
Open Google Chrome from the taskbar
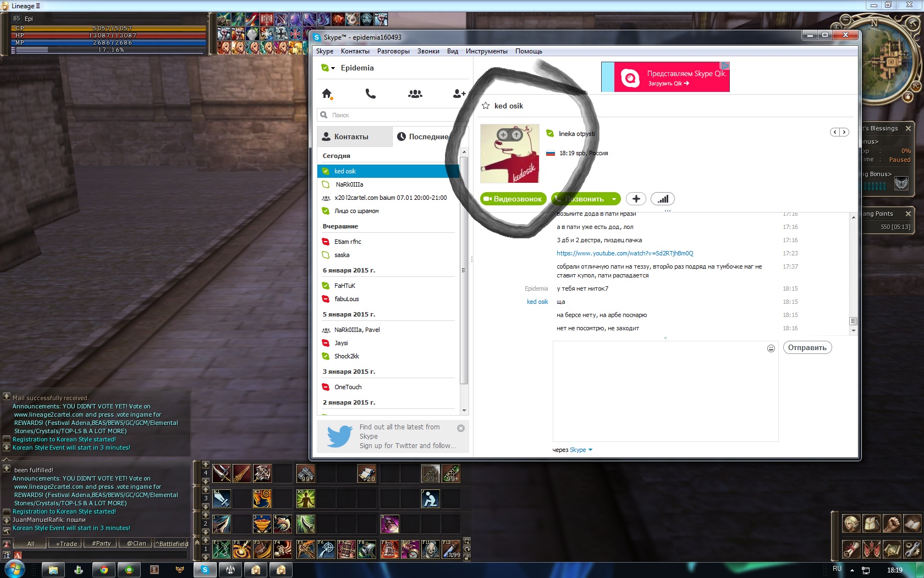click(104, 570)
